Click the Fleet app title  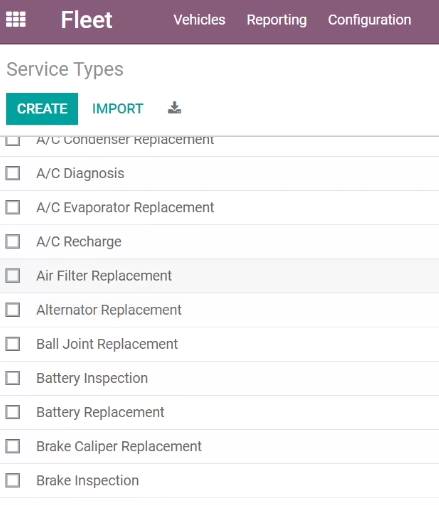tap(86, 20)
